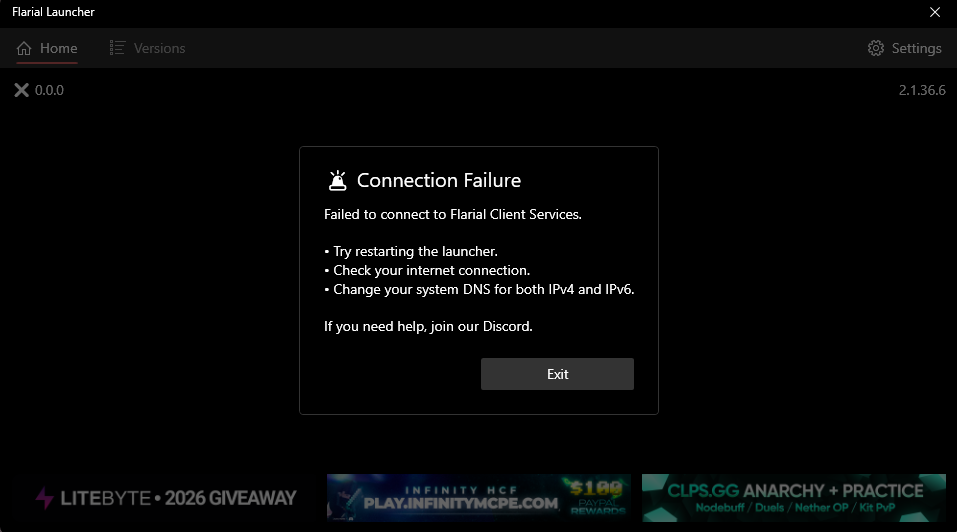Click the Litebyte 2026 Giveaway banner text
Image resolution: width=957 pixels, height=532 pixels.
click(178, 498)
